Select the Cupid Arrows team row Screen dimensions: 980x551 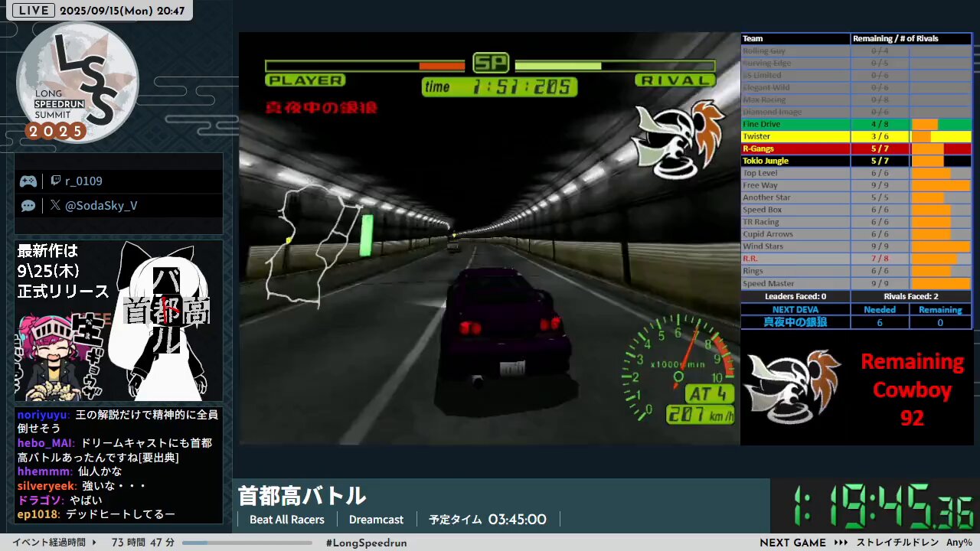click(856, 234)
